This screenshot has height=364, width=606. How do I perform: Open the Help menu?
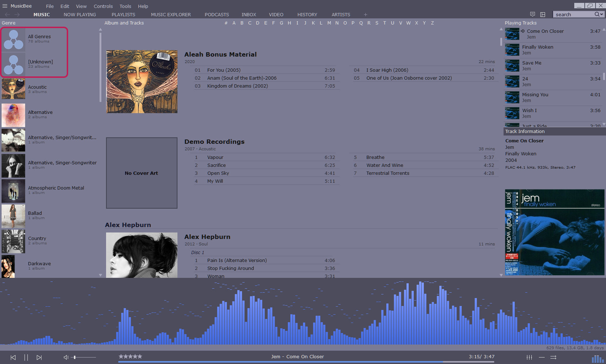(143, 6)
